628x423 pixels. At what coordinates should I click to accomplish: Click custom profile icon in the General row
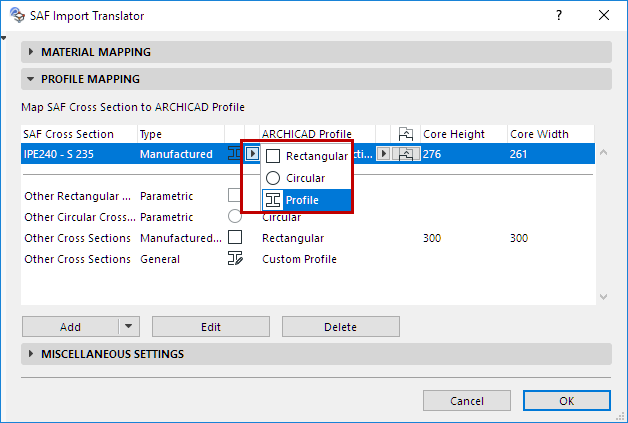point(235,258)
